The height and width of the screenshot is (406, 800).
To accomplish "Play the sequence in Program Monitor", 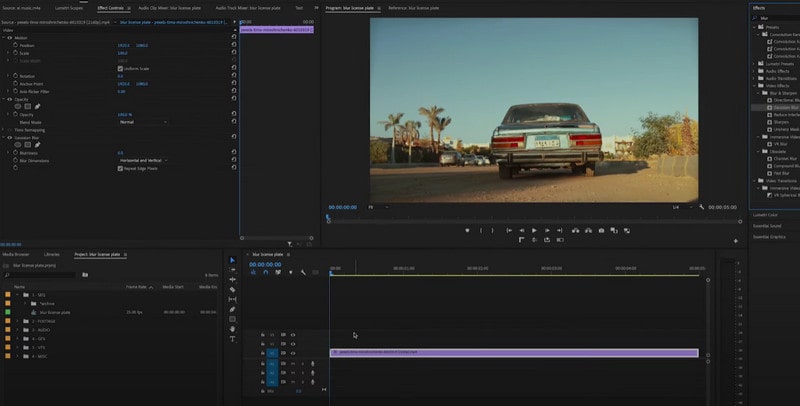I will 534,231.
